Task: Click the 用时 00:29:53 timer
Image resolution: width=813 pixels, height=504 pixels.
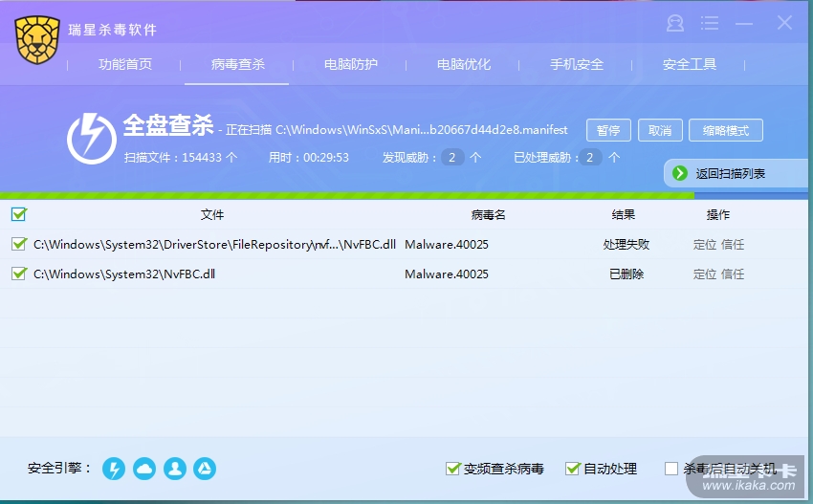Action: pyautogui.click(x=309, y=157)
